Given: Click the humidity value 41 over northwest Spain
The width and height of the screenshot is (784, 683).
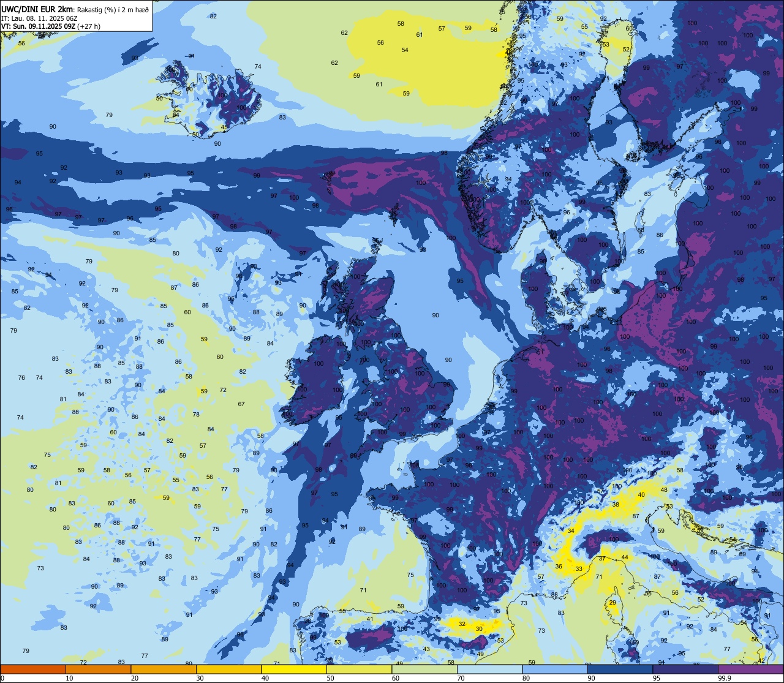Looking at the screenshot, I should 370,619.
